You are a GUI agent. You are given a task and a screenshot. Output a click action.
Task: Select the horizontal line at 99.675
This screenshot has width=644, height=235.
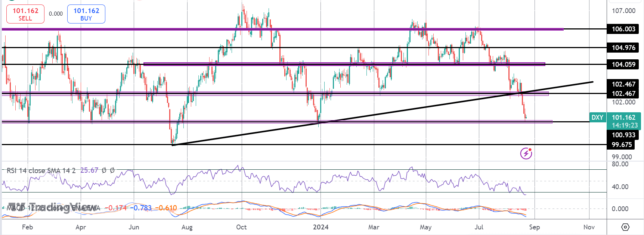point(303,144)
